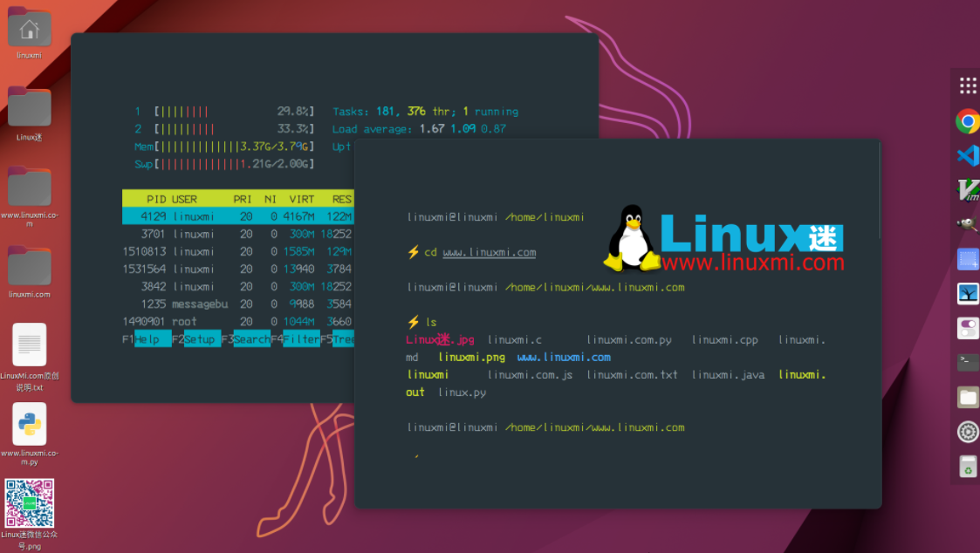Screen dimensions: 980x553
Task: Select root process row PID 1490901
Action: tap(238, 321)
